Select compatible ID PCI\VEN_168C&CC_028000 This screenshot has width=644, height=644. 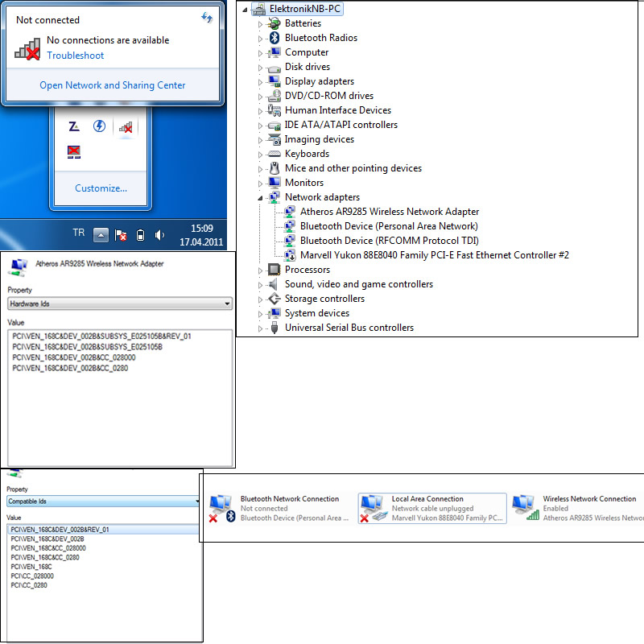(x=48, y=548)
